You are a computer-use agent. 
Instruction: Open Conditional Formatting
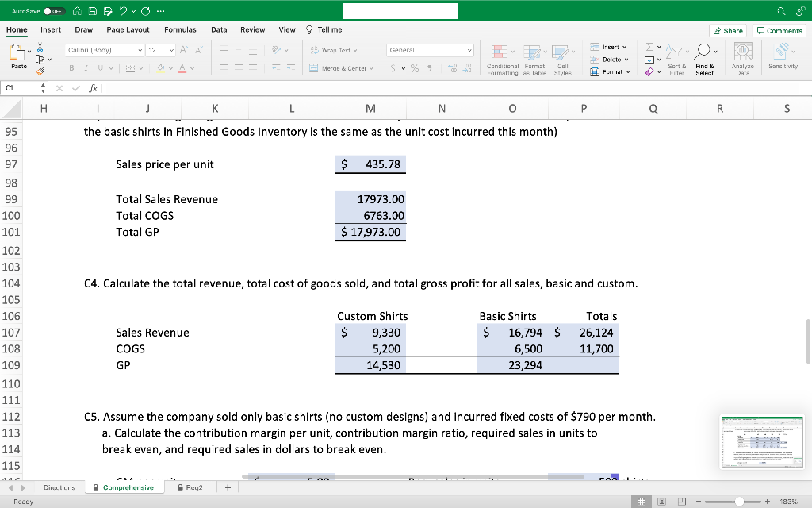tap(502, 60)
